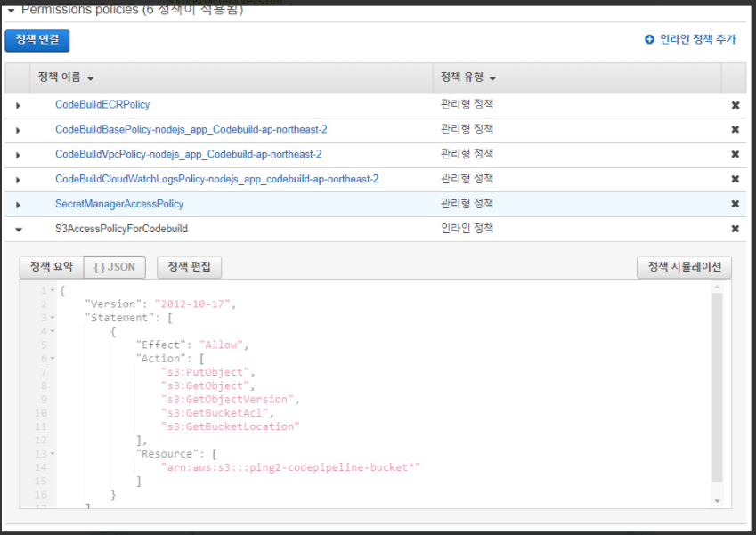Click the JSON scrollbar up arrow

click(x=717, y=287)
